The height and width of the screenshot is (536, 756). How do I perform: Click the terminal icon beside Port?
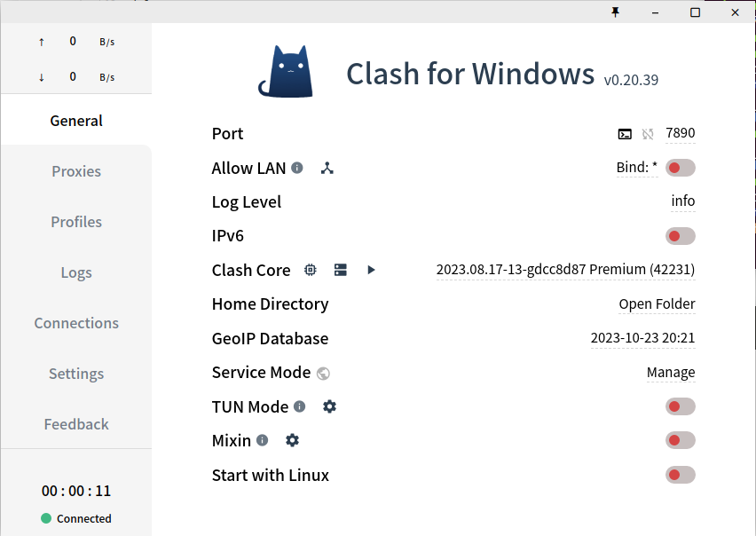coord(625,133)
